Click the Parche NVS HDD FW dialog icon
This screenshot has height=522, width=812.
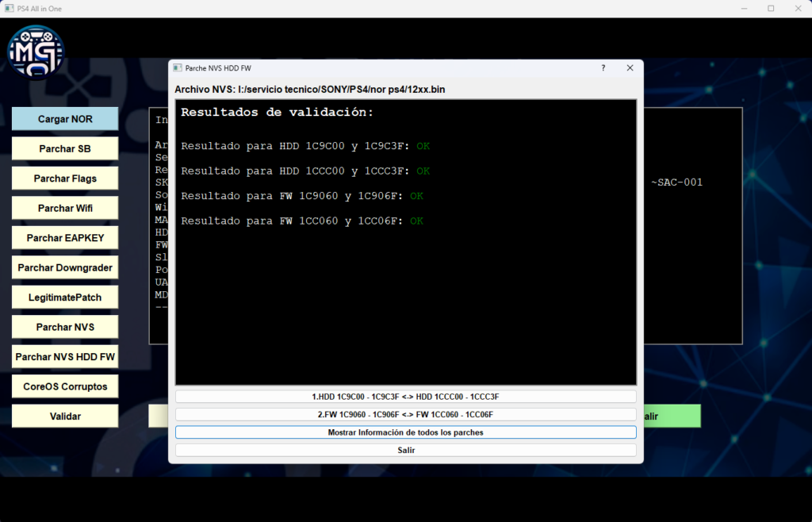tap(178, 68)
